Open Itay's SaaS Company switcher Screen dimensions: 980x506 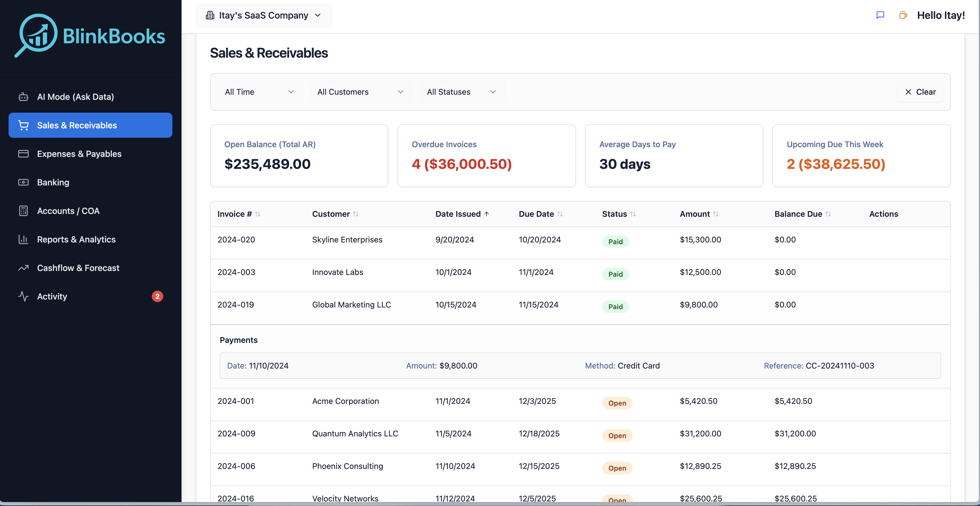click(x=264, y=15)
